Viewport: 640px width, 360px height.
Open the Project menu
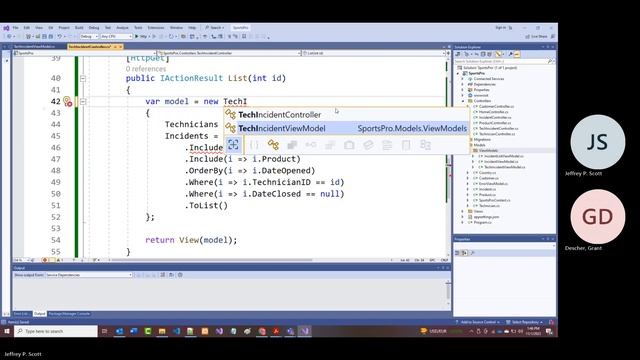click(x=64, y=28)
